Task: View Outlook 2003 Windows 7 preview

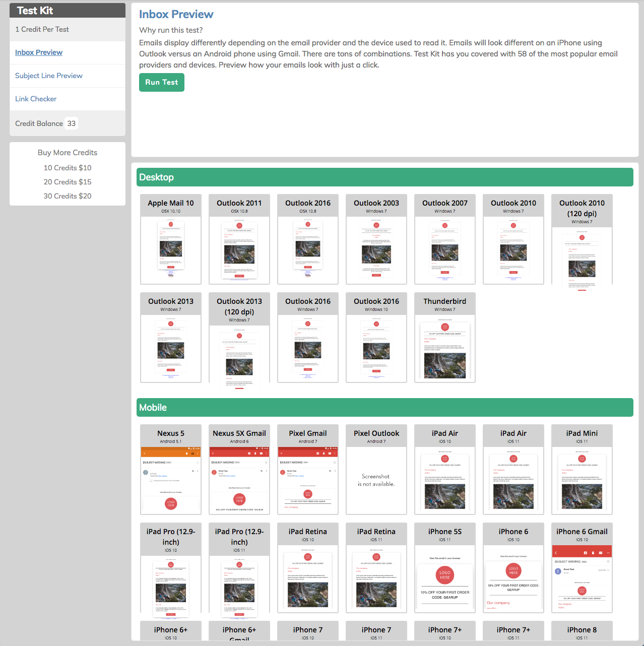Action: click(x=376, y=239)
